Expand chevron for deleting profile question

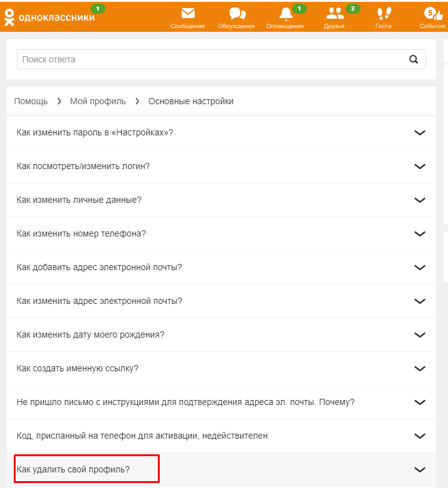(420, 470)
